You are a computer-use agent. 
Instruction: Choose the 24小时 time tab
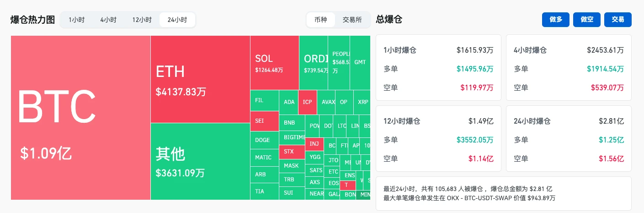point(177,20)
